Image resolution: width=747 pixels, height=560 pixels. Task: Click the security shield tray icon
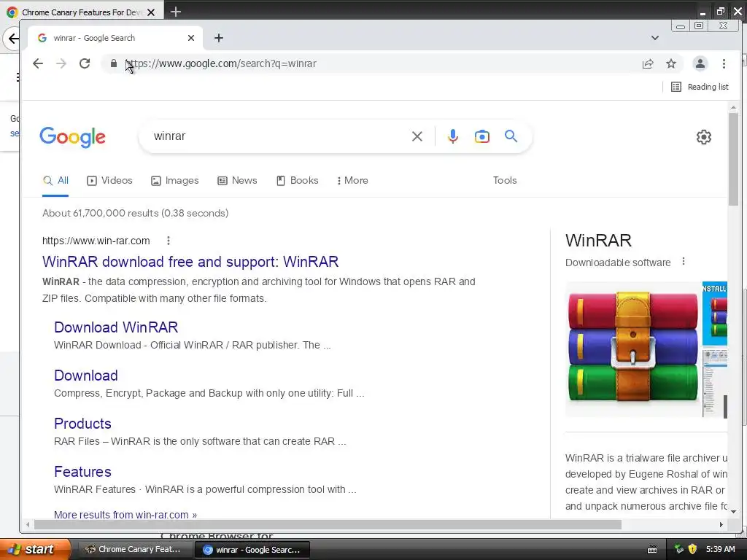[x=693, y=549]
